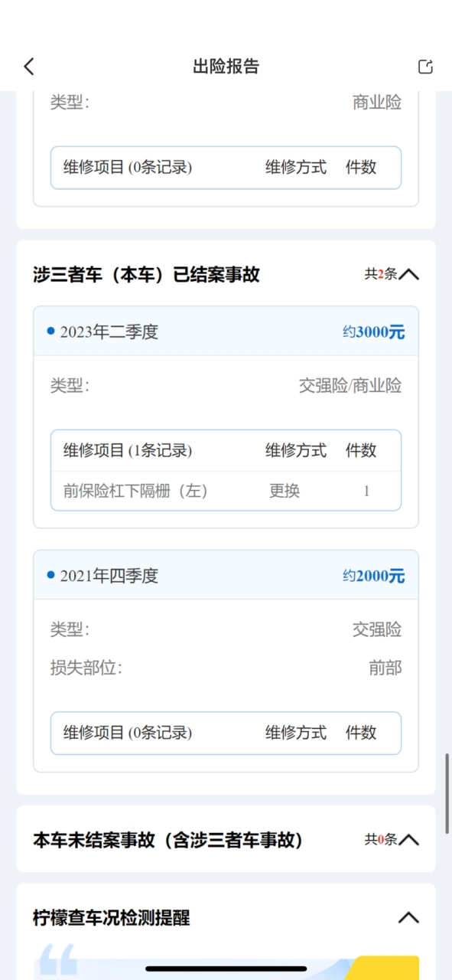Tap the 共0条 record count label
Screen dimensions: 452x980
[x=380, y=840]
